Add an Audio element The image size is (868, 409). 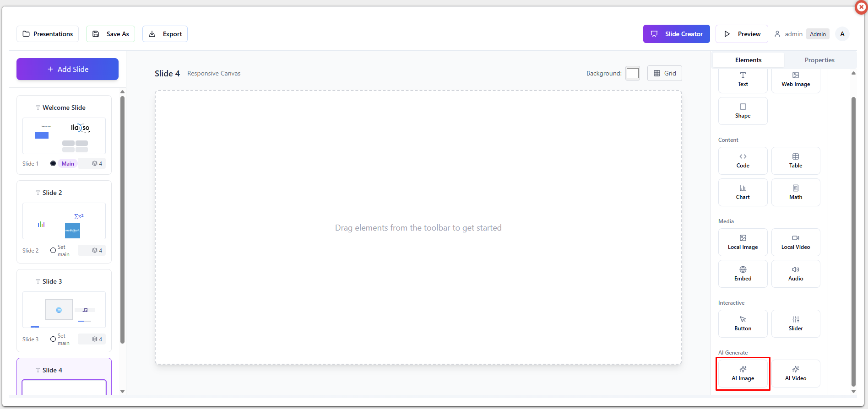[795, 274]
